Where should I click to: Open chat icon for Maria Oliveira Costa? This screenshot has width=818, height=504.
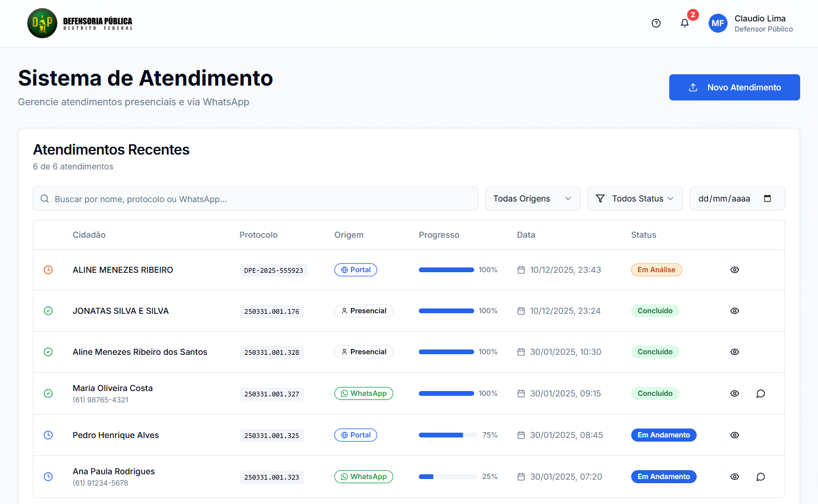760,393
